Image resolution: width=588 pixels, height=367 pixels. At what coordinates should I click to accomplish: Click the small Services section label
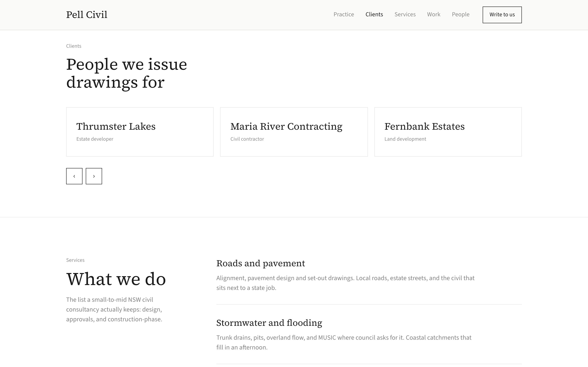[x=75, y=260]
